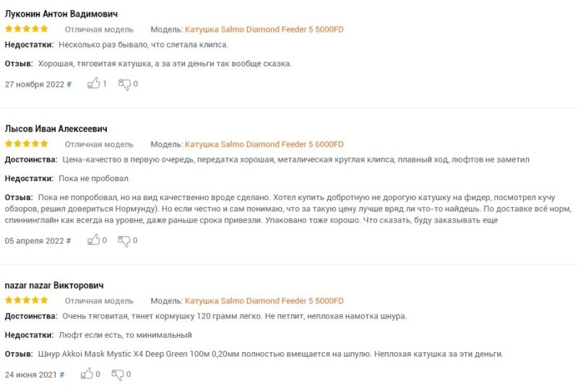The height and width of the screenshot is (392, 578).
Task: Click reviewer name Луконин Антон Вадимович
Action: (62, 14)
